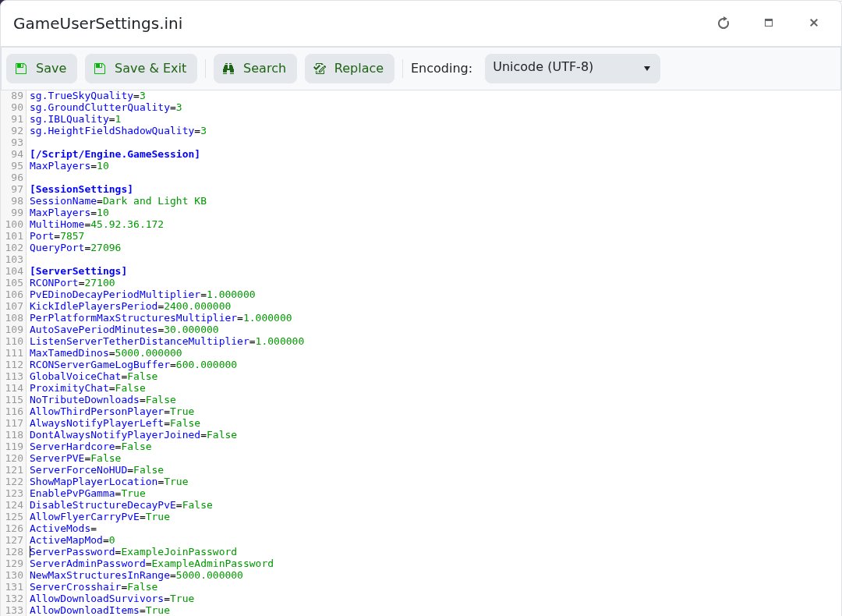Click the PvEDinoDecayPeriodMultiplier line
This screenshot has width=842, height=616.
coord(143,294)
